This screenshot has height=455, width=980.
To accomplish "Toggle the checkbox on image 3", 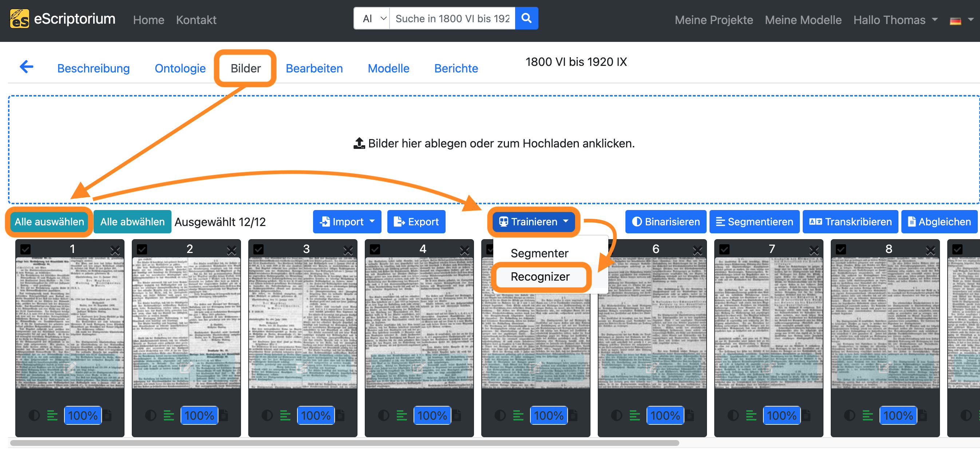I will click(x=258, y=250).
